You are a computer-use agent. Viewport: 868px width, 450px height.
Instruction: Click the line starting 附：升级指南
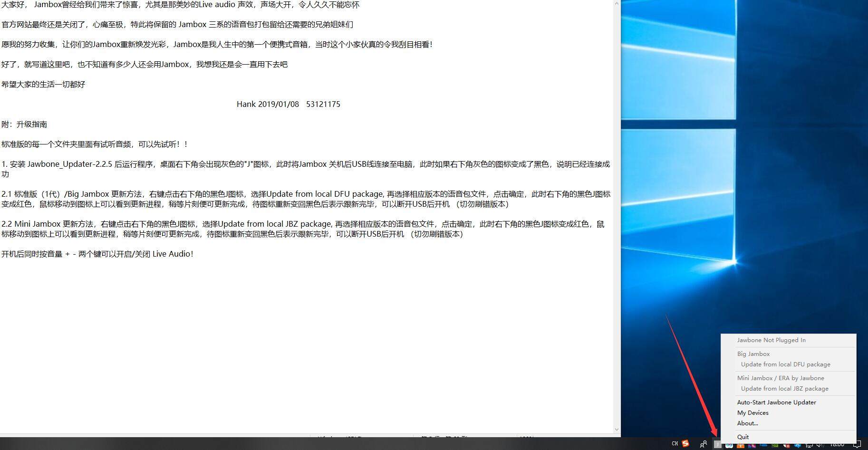click(24, 124)
